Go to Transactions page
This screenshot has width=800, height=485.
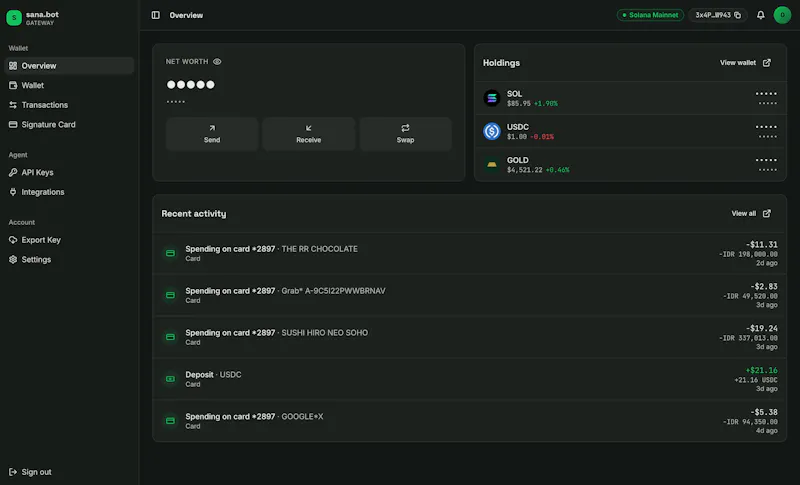[69, 105]
